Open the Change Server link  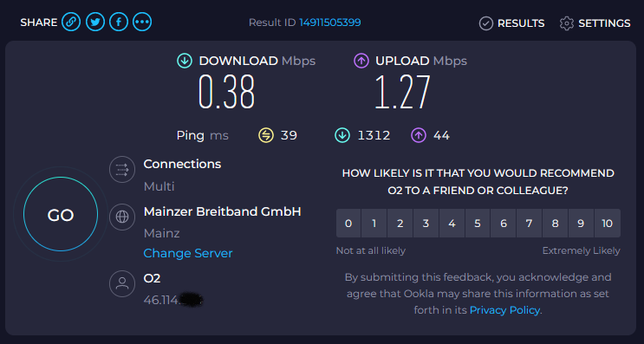coord(188,253)
